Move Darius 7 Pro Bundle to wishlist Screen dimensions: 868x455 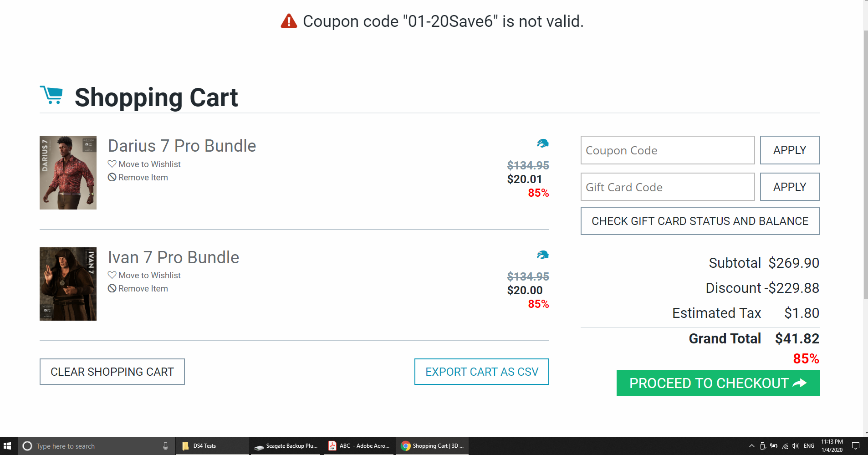[x=144, y=164]
